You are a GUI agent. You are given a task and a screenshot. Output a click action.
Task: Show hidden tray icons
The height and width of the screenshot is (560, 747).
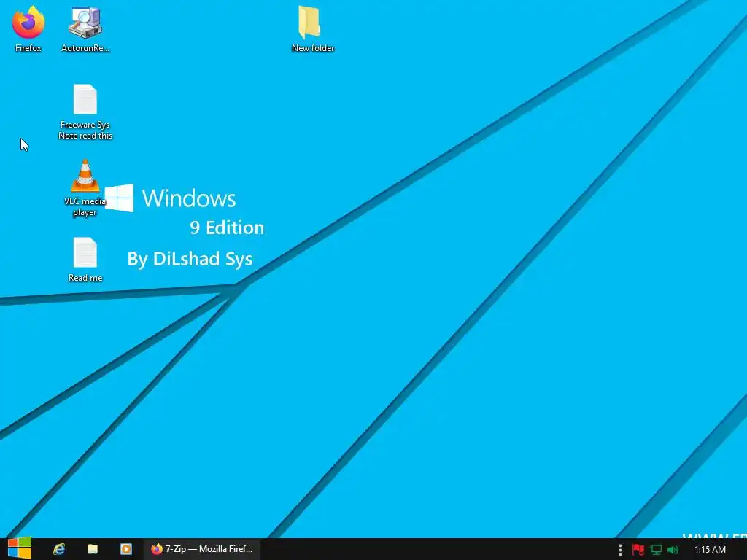pyautogui.click(x=620, y=550)
